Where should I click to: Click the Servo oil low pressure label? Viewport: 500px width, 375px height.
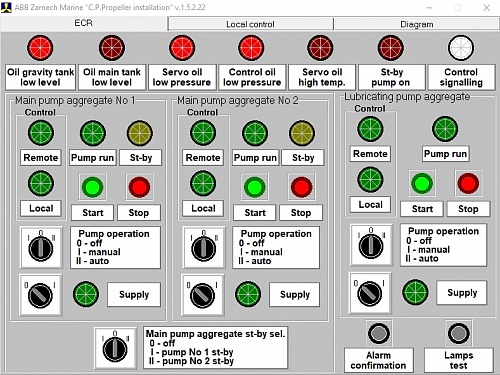182,77
